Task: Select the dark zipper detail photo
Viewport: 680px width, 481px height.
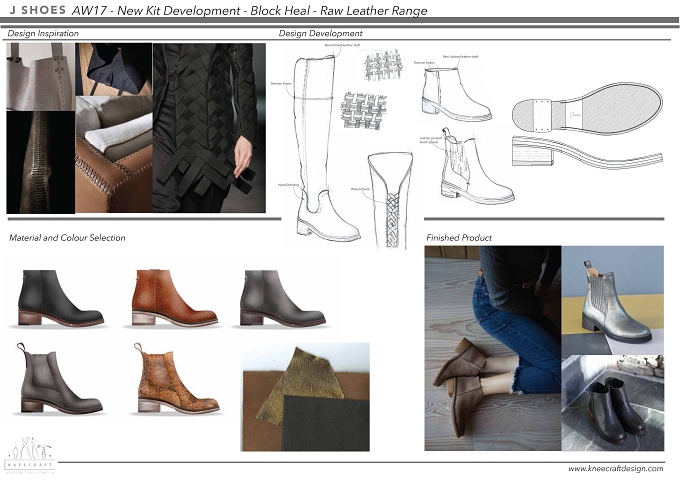Action: [41, 162]
